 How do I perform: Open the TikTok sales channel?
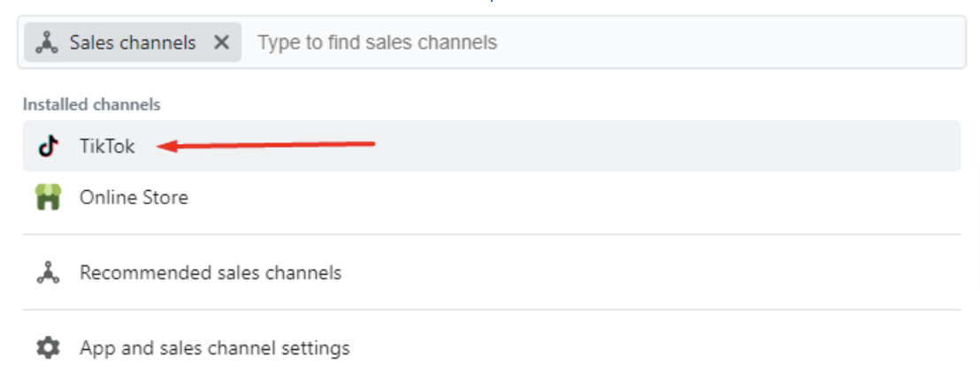pyautogui.click(x=491, y=146)
